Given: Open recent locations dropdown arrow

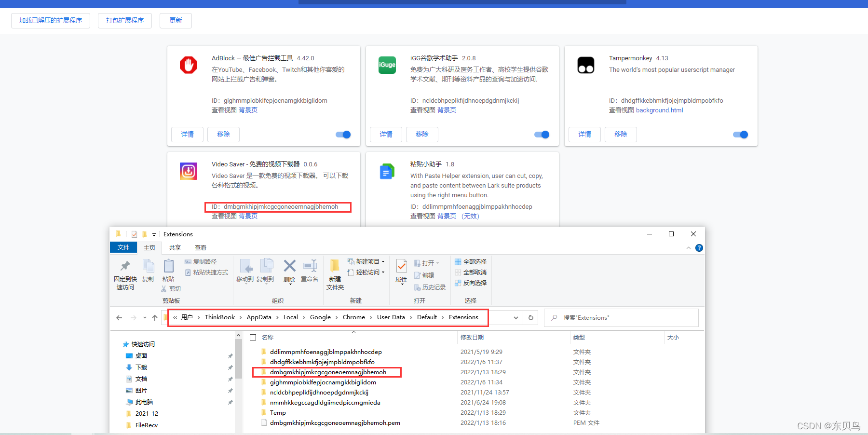Looking at the screenshot, I should coord(145,317).
